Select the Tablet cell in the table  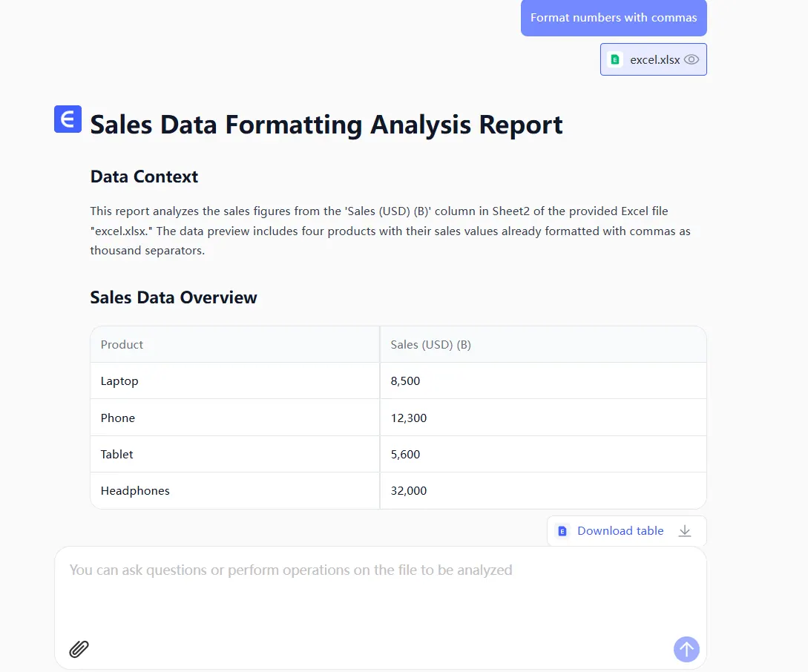pyautogui.click(x=117, y=454)
